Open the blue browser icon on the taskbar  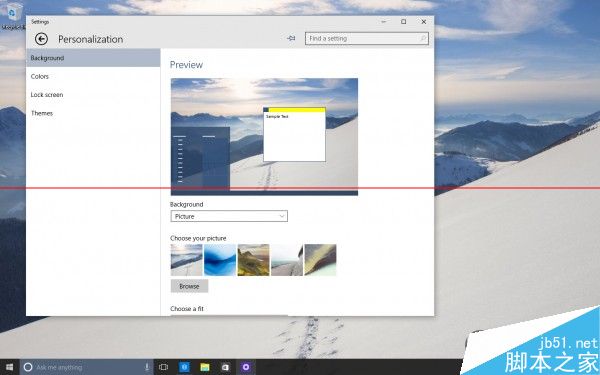coord(184,367)
